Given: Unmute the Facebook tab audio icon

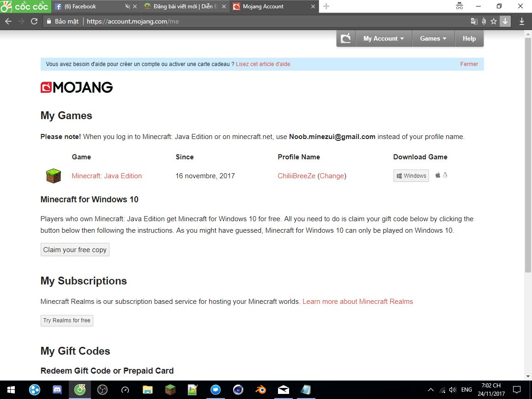Looking at the screenshot, I should tap(127, 6).
